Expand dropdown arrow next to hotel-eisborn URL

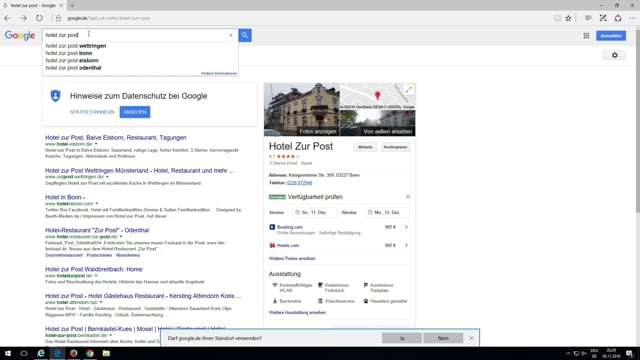(96, 144)
